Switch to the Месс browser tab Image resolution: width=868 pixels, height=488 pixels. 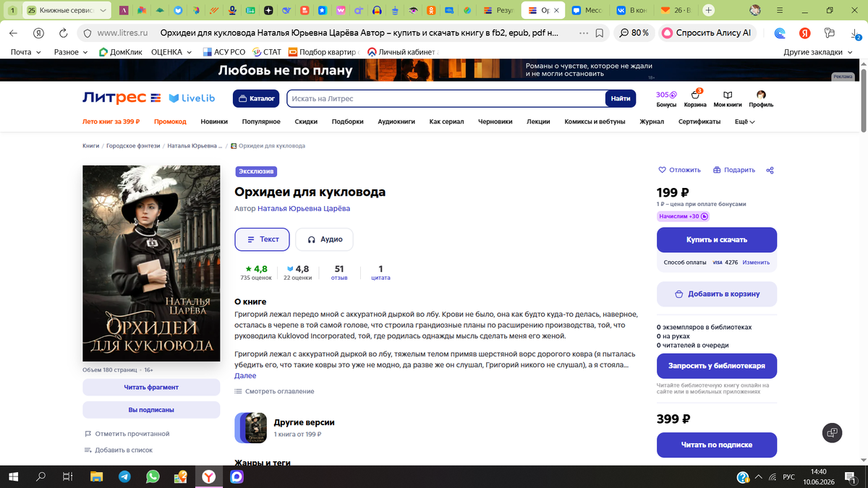[x=587, y=10]
